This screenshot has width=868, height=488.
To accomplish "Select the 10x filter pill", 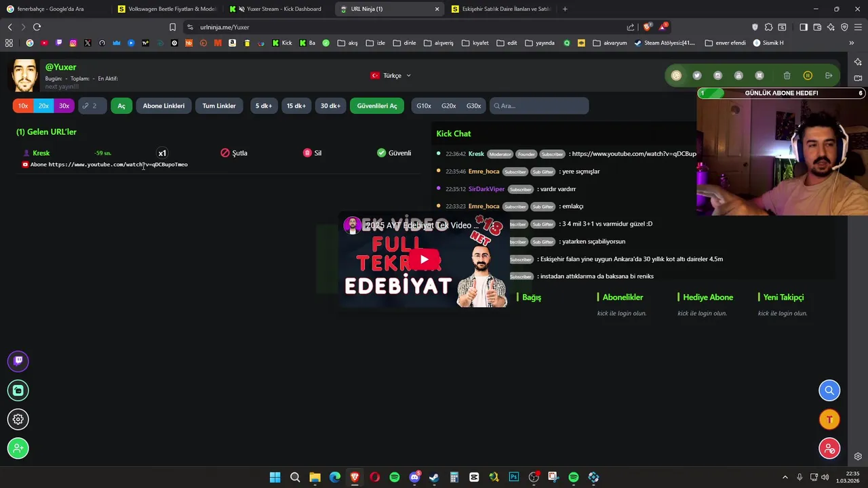I will point(23,106).
